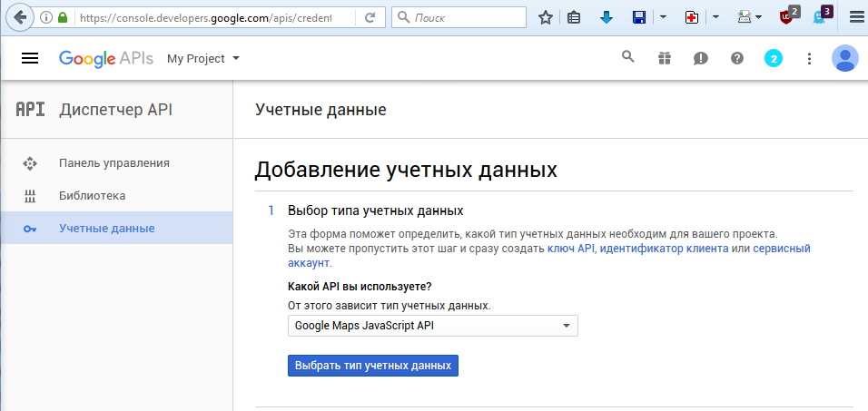
Task: Open the Google Maps JavaScript API dropdown
Action: click(433, 326)
